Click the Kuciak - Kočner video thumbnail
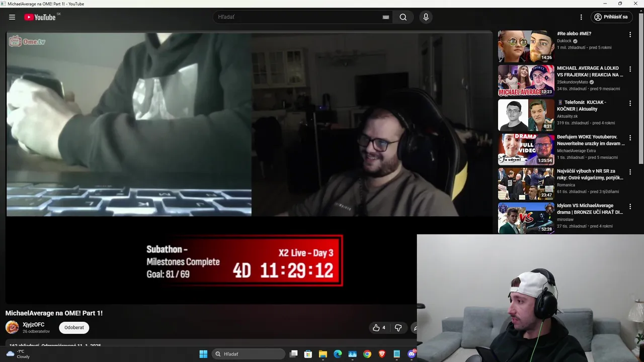The height and width of the screenshot is (362, 644). (526, 115)
